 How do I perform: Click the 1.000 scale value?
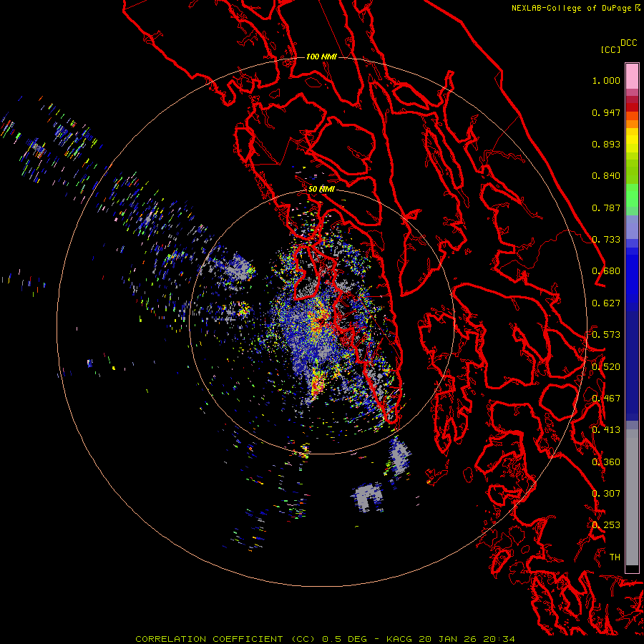click(606, 80)
